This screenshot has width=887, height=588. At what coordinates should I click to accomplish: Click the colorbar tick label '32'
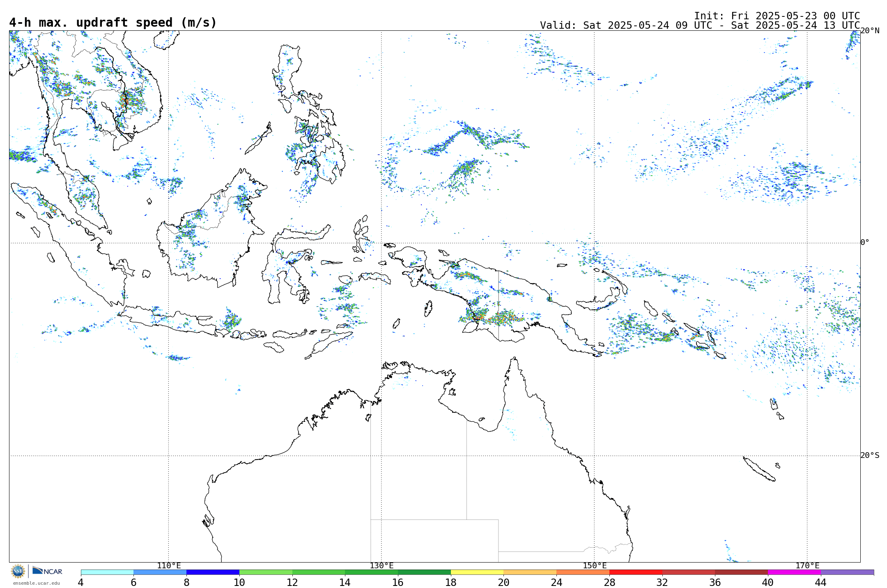click(x=662, y=582)
